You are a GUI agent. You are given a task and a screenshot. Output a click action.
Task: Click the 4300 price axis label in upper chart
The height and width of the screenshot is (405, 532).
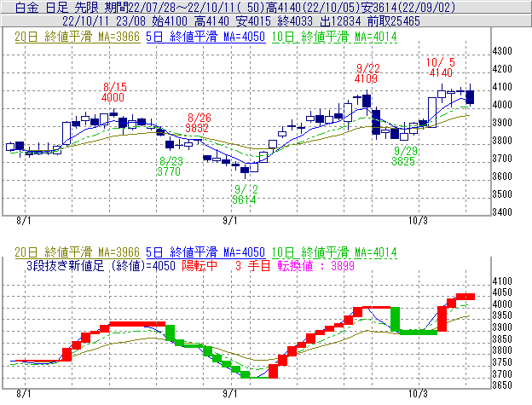click(502, 51)
